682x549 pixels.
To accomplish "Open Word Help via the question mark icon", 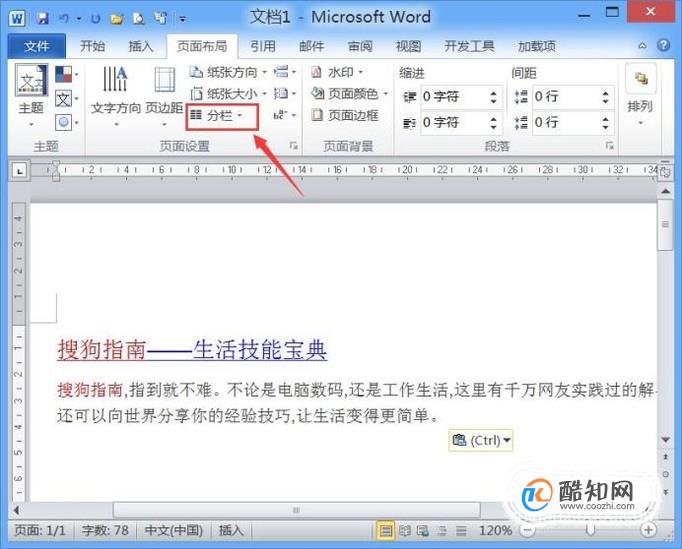I will tap(663, 45).
